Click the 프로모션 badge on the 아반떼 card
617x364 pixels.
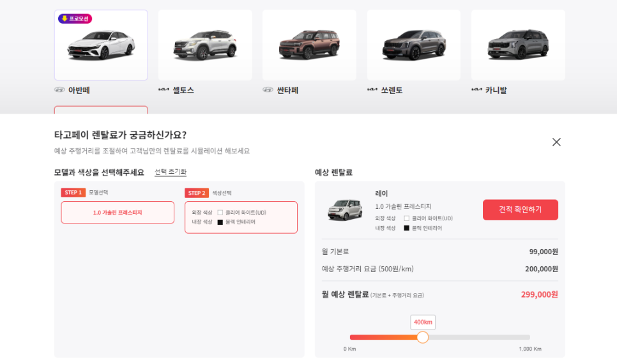[75, 19]
